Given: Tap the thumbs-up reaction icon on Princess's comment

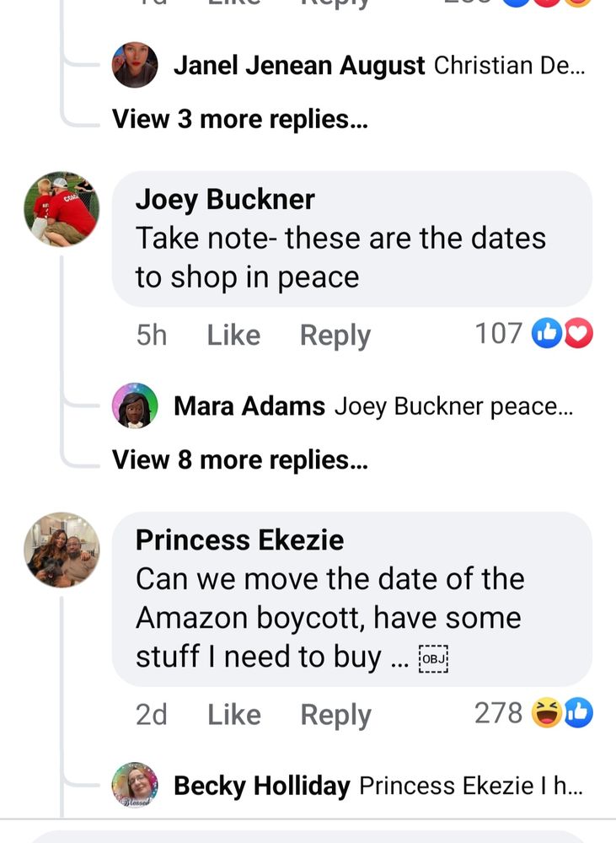Looking at the screenshot, I should coord(579,714).
